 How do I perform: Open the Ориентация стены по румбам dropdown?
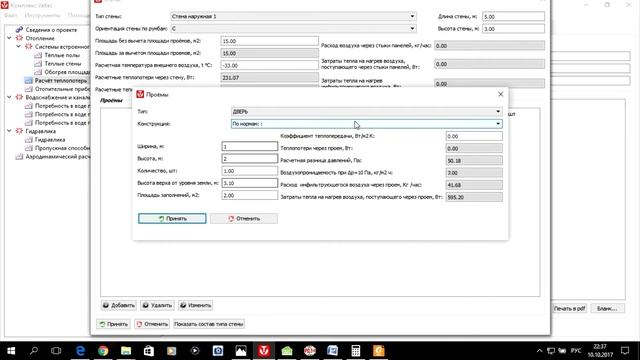pos(293,29)
